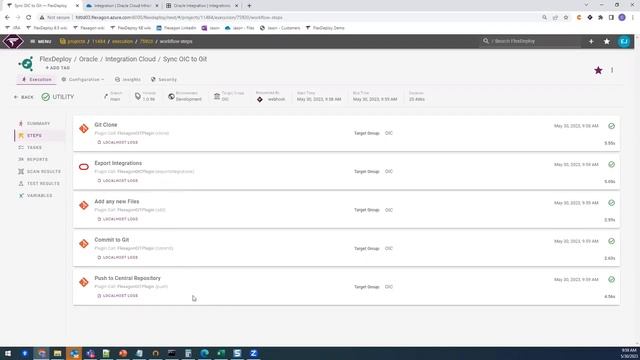Click the BACK button
The width and height of the screenshot is (640, 360).
tap(24, 97)
